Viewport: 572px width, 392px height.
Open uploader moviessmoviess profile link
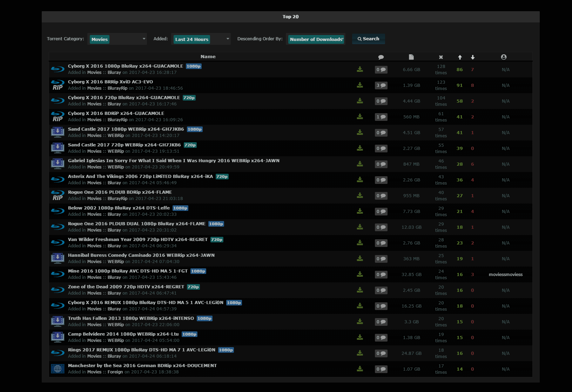coord(505,275)
